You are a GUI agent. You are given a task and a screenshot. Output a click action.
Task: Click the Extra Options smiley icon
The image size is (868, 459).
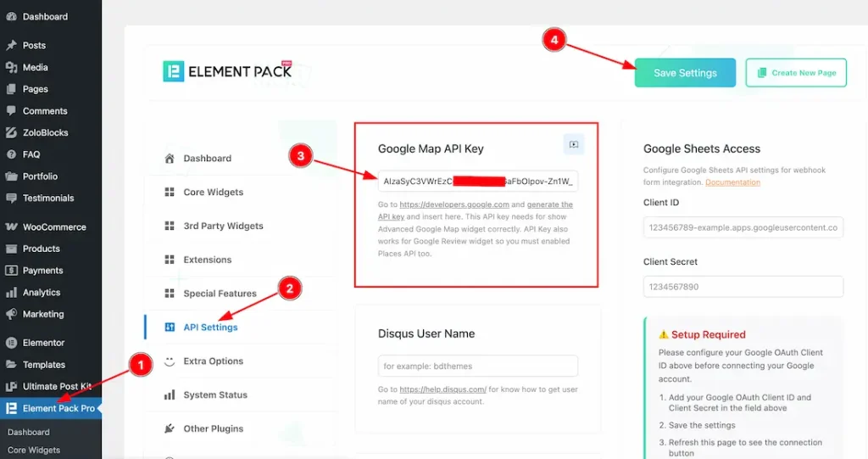click(170, 361)
